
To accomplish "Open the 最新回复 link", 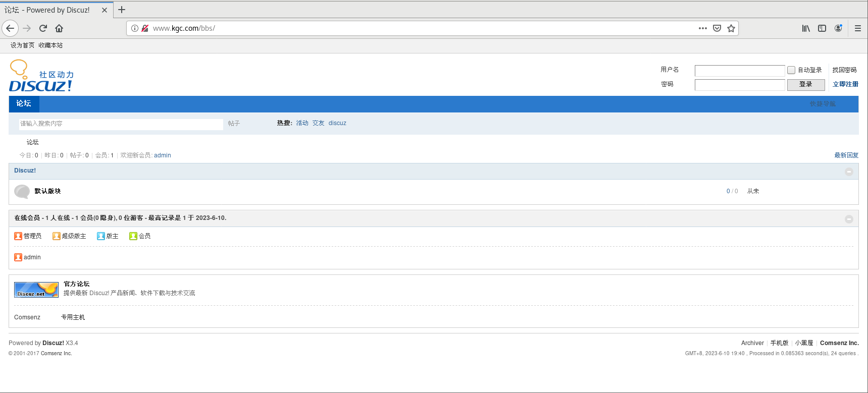I will 846,155.
